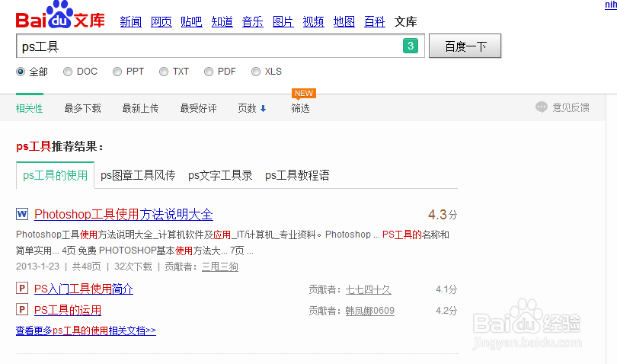Open the 视频 navigation link
617x364 pixels.
[x=314, y=21]
